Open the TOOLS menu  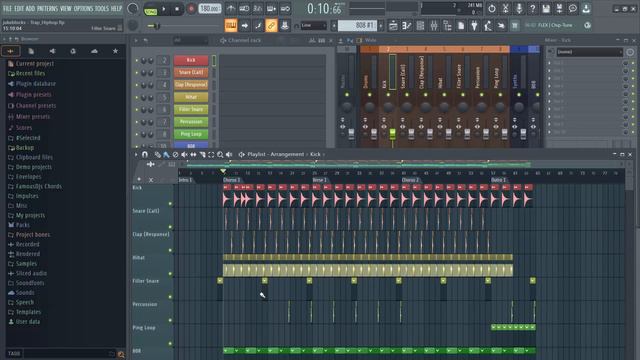click(x=102, y=8)
